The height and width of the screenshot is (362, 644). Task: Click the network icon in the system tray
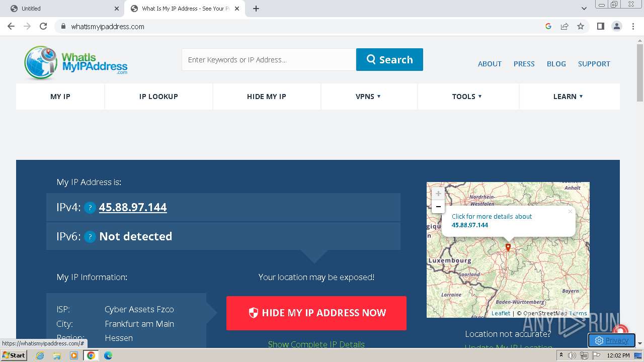(584, 355)
